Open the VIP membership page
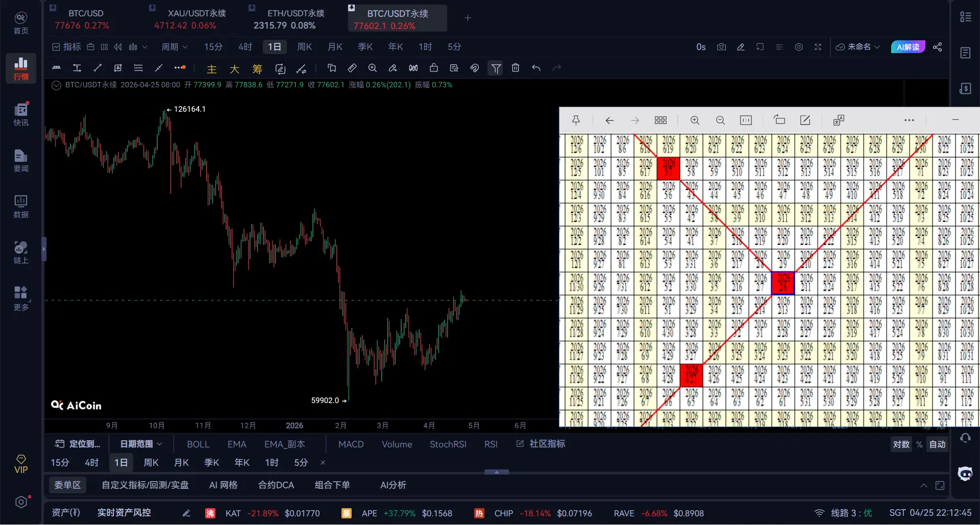This screenshot has width=980, height=525. point(21,464)
